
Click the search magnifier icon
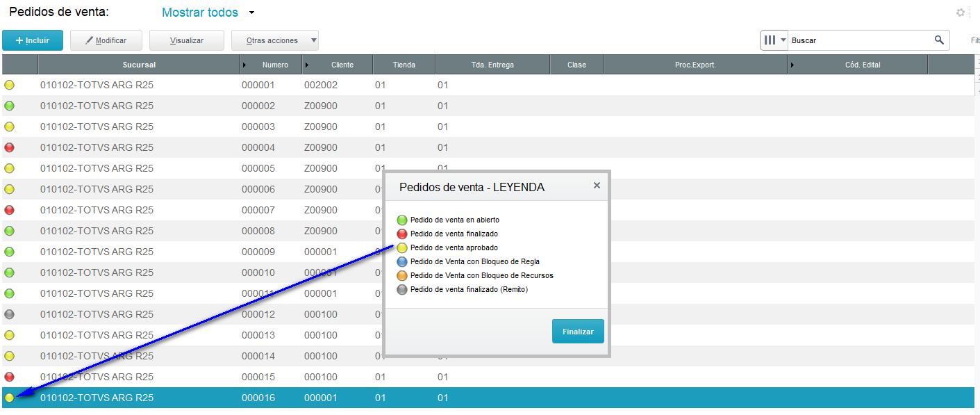tap(939, 40)
